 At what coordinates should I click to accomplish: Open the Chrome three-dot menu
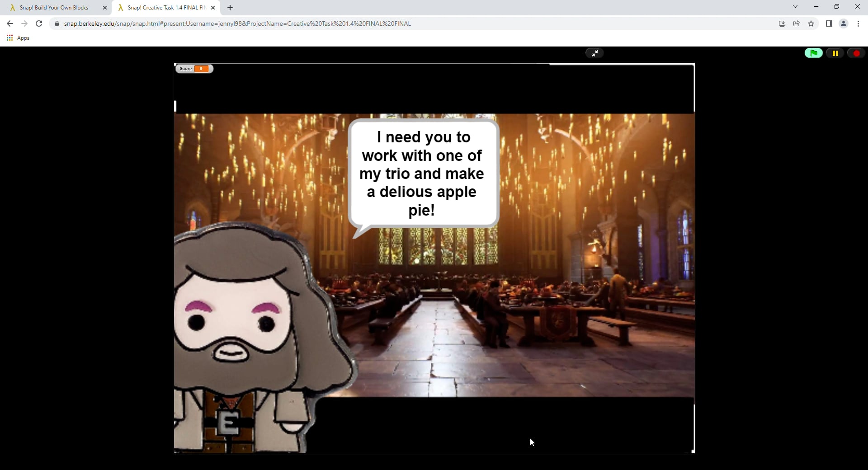(x=858, y=23)
